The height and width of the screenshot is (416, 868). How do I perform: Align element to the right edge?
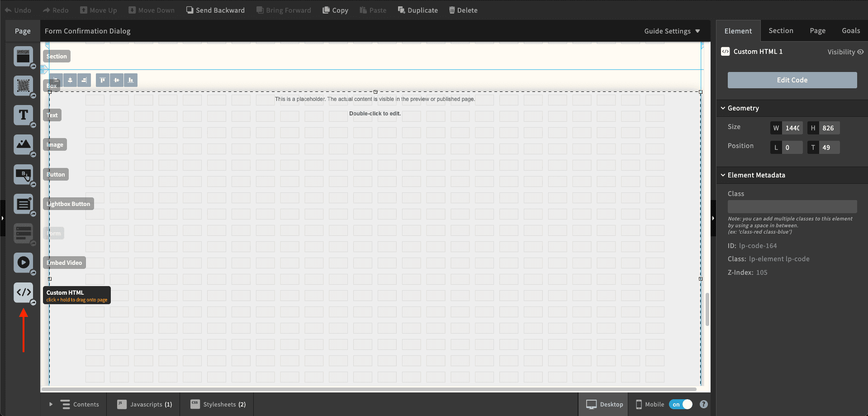(x=84, y=80)
